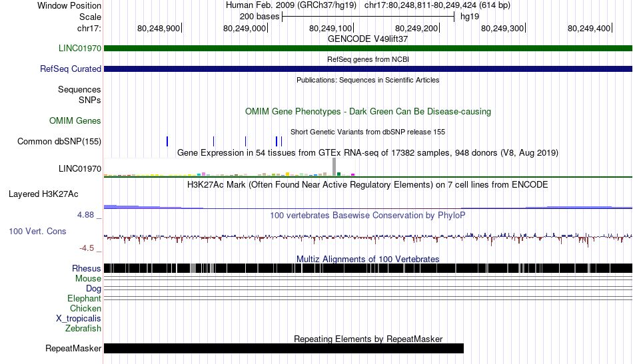
Task: Click the chr17: ruler label
Action: (x=89, y=29)
